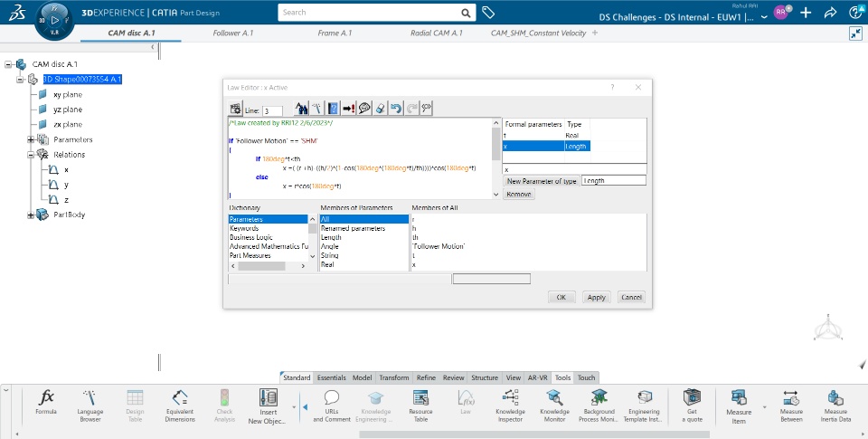
Task: Click the action bar horizontal scrollbar
Action: 534,434
